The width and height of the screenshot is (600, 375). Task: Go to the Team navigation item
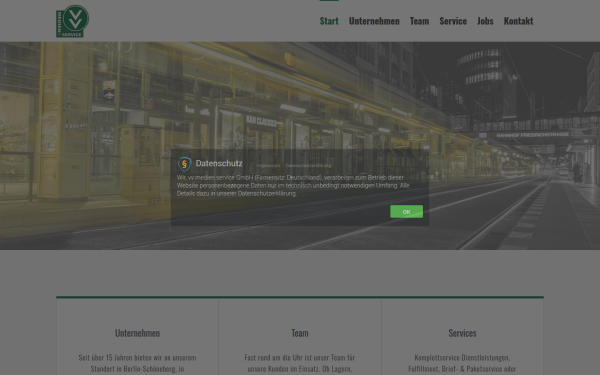[419, 21]
